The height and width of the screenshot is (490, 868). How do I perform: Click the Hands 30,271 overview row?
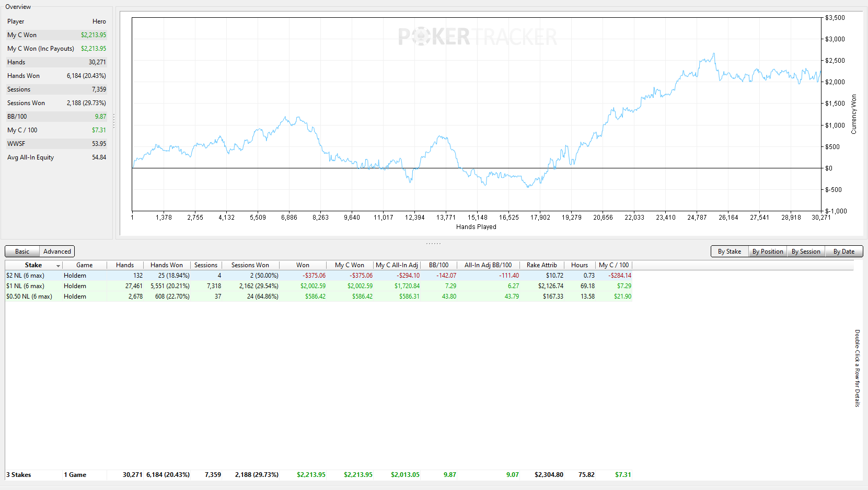pyautogui.click(x=56, y=62)
